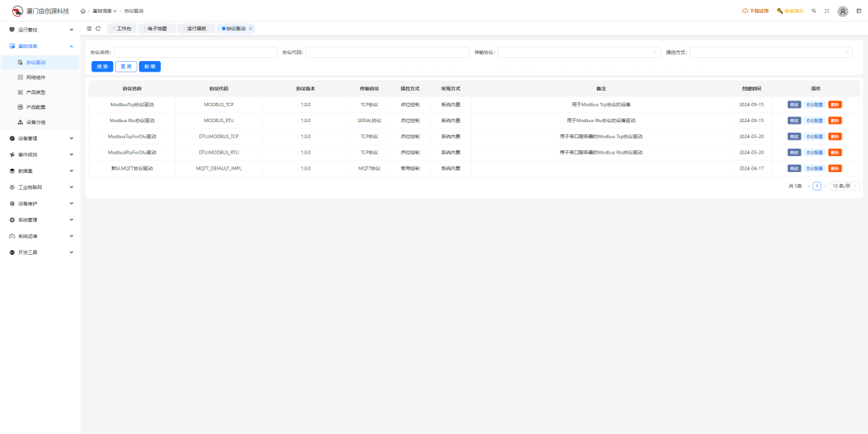Screen dimensions: 868x434
Task: Click the layout settings icon at far right
Action: [x=858, y=11]
